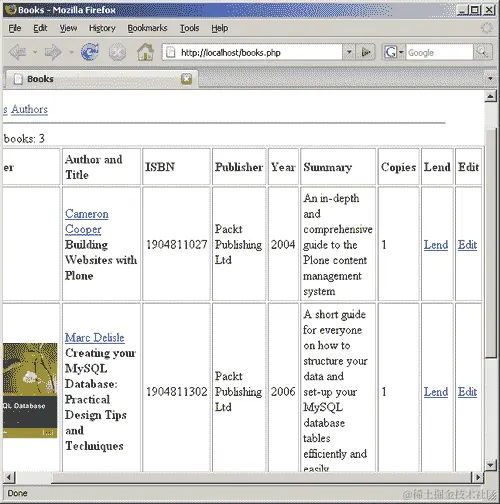Image resolution: width=500 pixels, height=504 pixels.
Task: Open the Tools menu
Action: (189, 28)
